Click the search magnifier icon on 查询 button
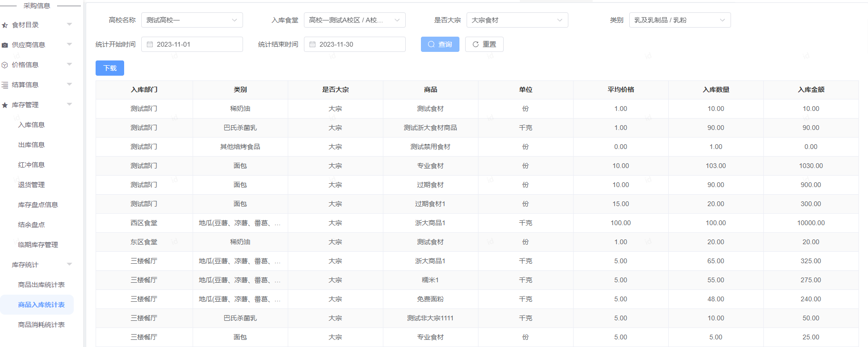868x347 pixels. pyautogui.click(x=431, y=44)
